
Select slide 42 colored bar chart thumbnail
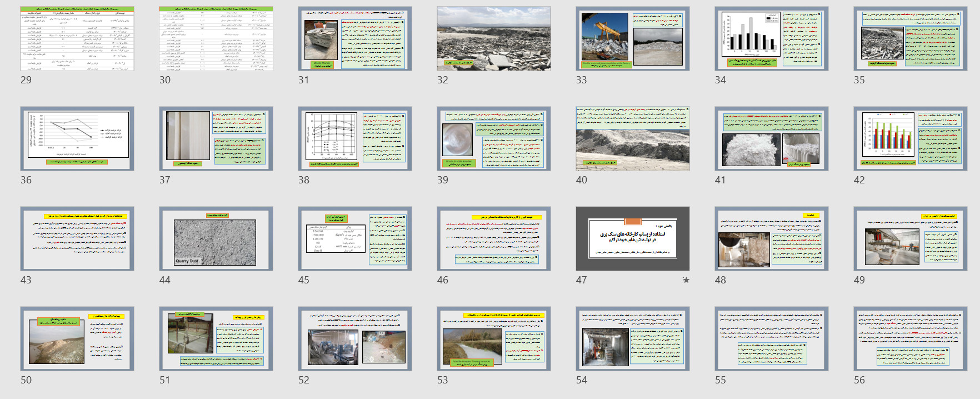911,138
